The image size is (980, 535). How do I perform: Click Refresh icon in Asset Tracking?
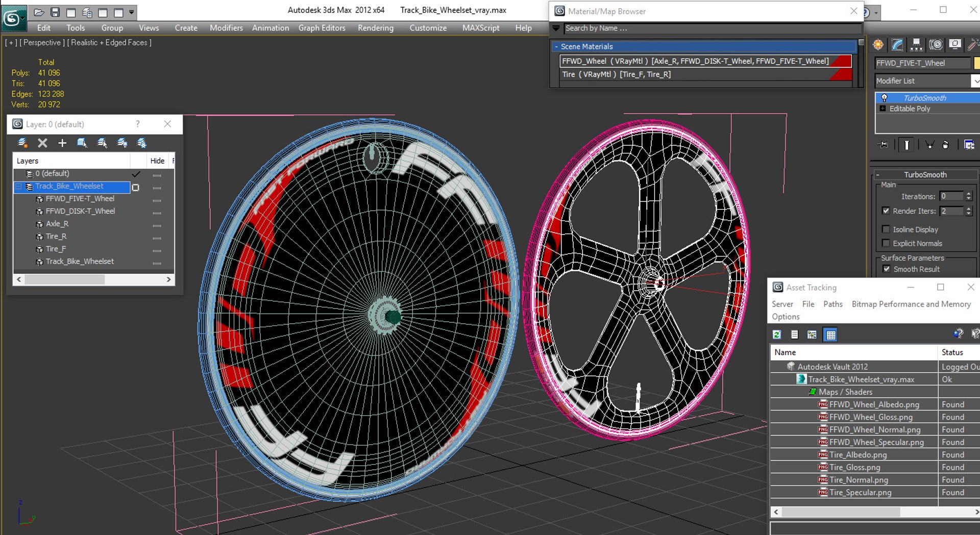click(x=777, y=335)
